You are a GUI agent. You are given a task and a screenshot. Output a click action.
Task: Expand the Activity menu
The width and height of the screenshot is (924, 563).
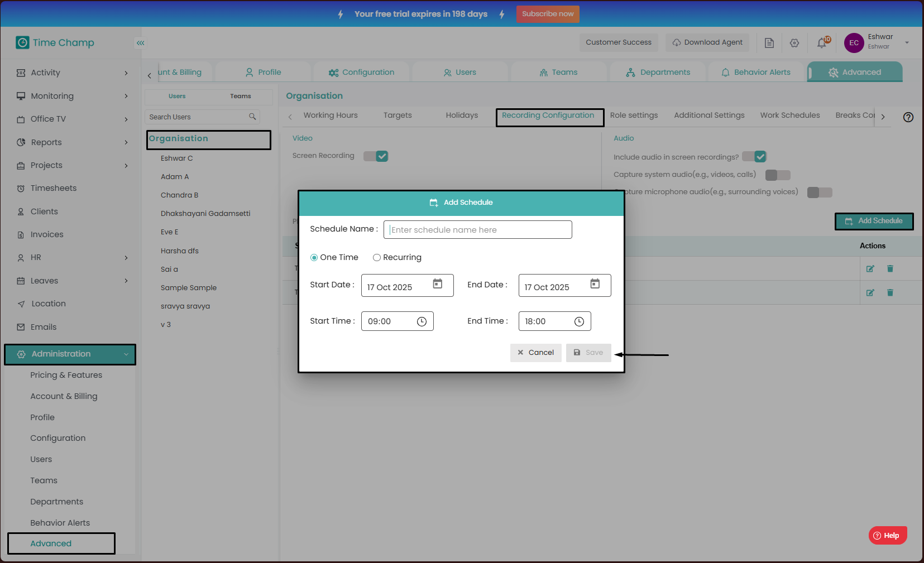(x=126, y=73)
